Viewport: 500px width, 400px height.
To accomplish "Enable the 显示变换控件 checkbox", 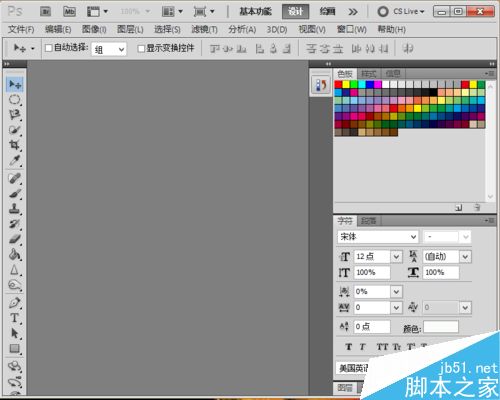I will click(141, 49).
